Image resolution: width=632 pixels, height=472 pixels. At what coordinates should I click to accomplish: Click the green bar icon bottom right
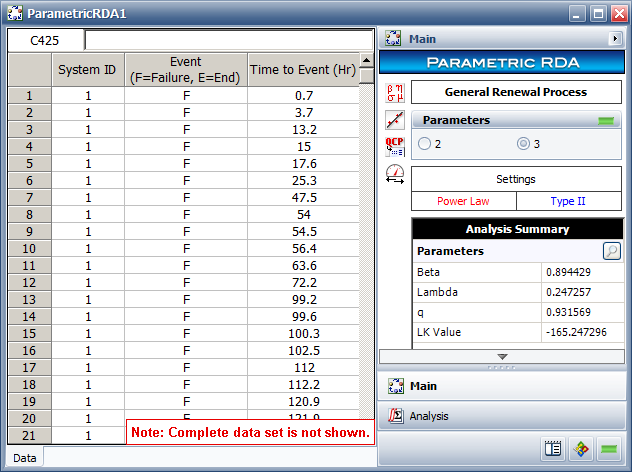[609, 449]
